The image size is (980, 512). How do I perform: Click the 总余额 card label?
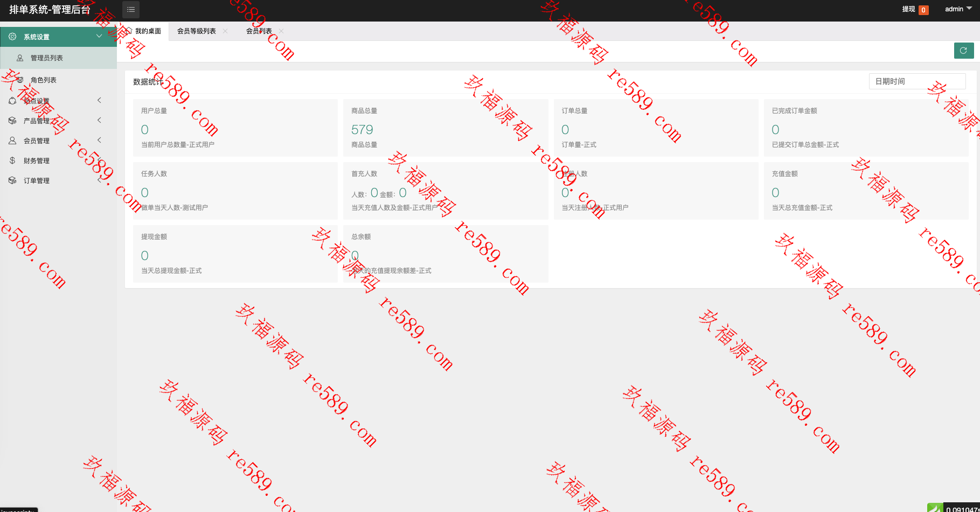click(x=361, y=236)
